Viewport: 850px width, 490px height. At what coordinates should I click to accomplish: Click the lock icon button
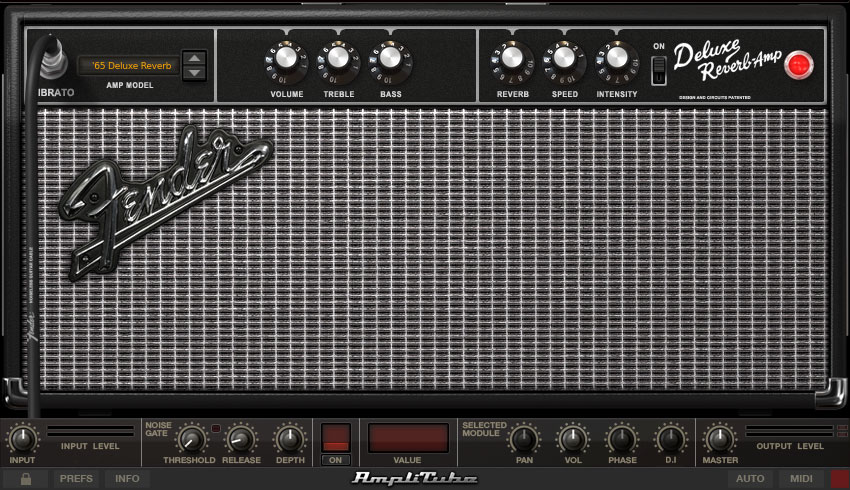25,479
